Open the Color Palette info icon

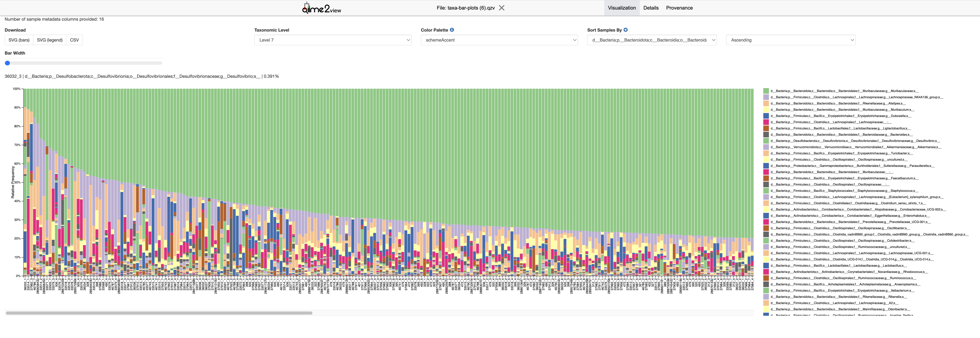tap(452, 30)
